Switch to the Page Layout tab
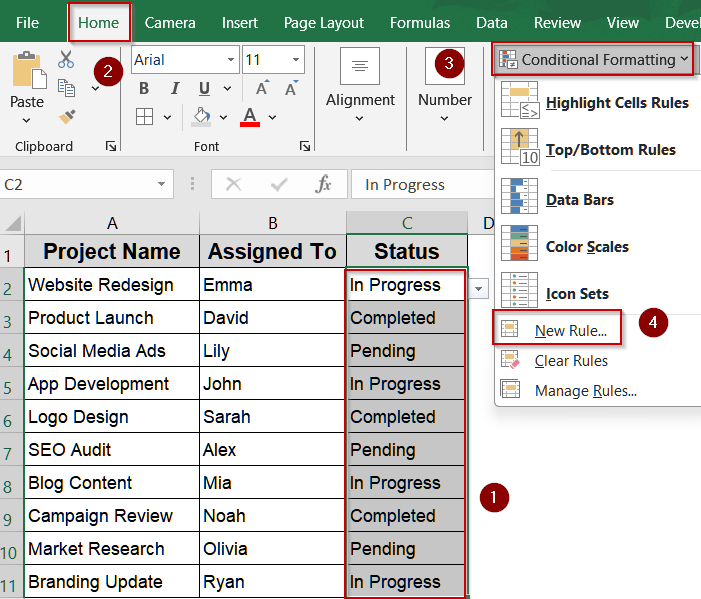701x599 pixels. point(324,23)
